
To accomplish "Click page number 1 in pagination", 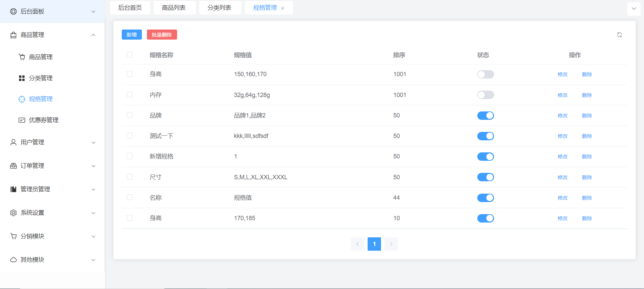I will pos(374,244).
